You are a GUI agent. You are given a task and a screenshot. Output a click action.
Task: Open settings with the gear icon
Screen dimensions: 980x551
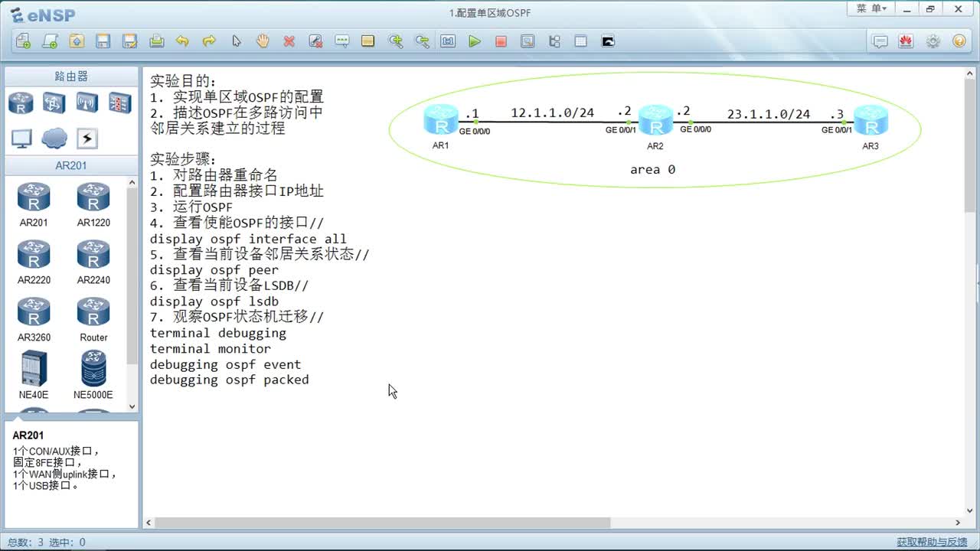click(x=933, y=41)
